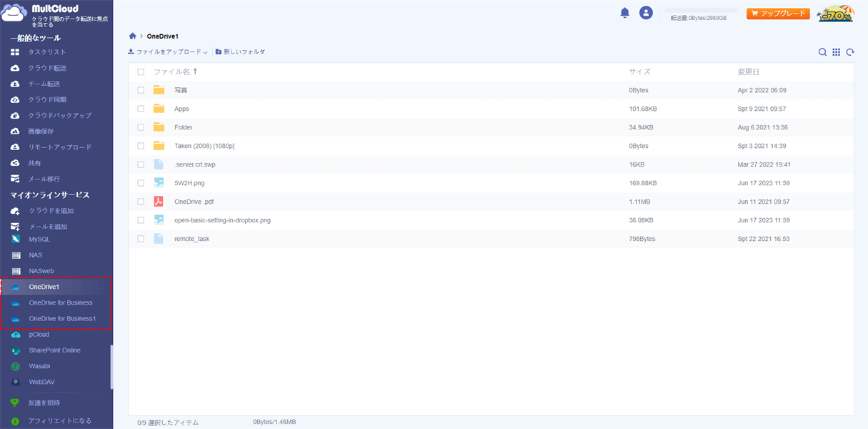This screenshot has height=429, width=868.
Task: Open the notifications bell icon
Action: click(x=625, y=13)
